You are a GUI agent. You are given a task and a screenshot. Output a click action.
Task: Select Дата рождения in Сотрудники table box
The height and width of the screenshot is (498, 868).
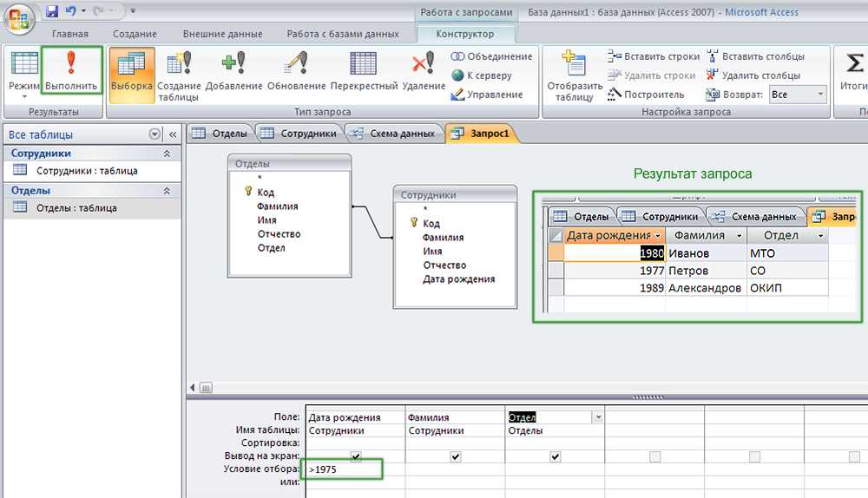459,279
